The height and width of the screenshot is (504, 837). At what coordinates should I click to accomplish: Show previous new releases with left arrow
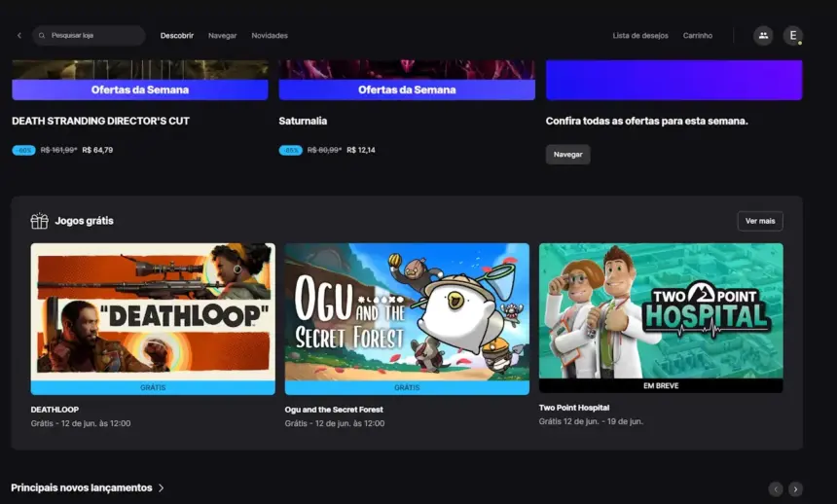tap(776, 489)
